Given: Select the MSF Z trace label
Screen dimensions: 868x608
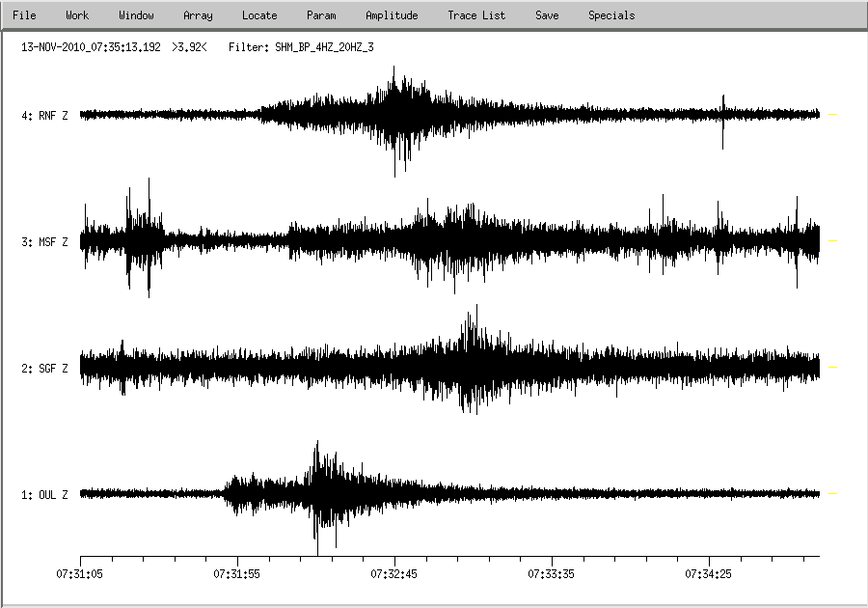Looking at the screenshot, I should (x=45, y=242).
